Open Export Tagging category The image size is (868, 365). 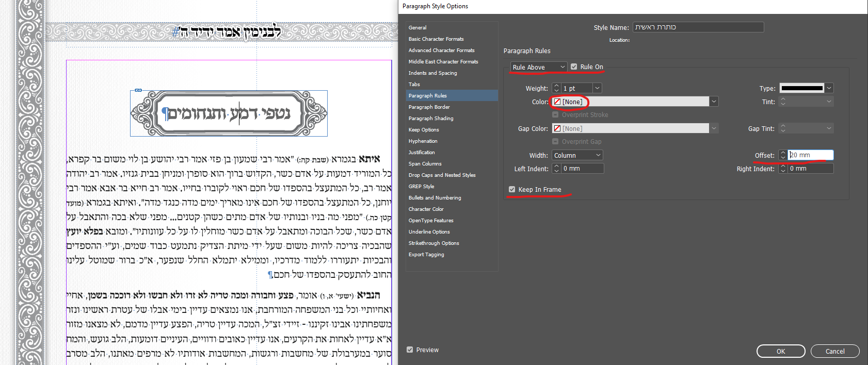[x=426, y=254]
